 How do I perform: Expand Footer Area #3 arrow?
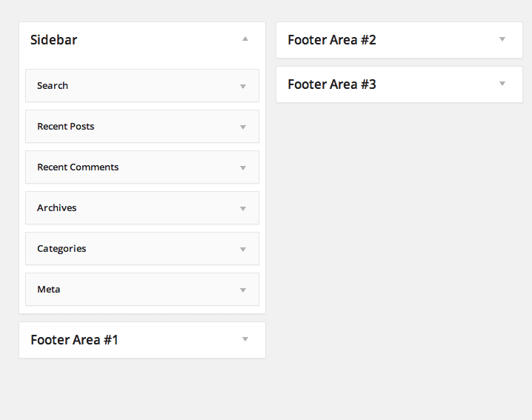coord(502,84)
